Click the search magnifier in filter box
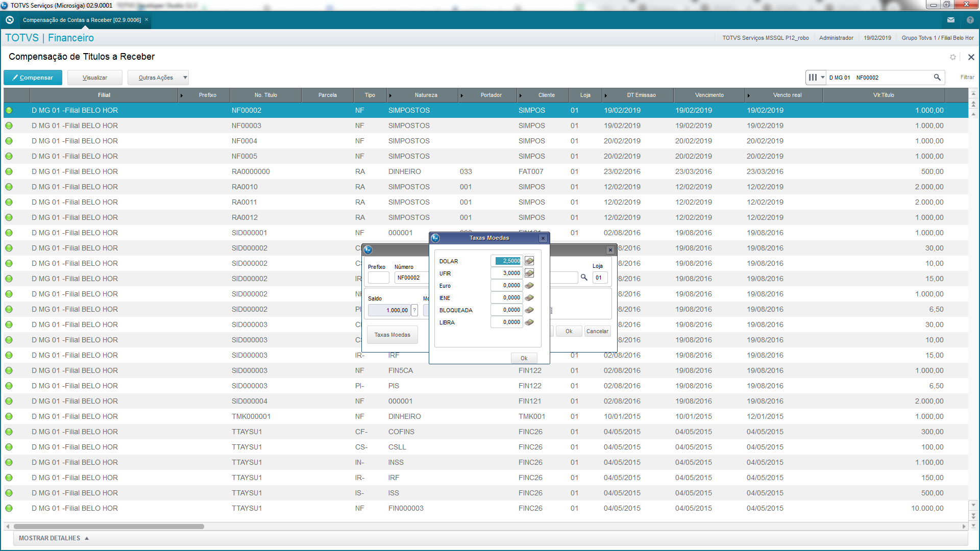The image size is (980, 551). pyautogui.click(x=937, y=78)
